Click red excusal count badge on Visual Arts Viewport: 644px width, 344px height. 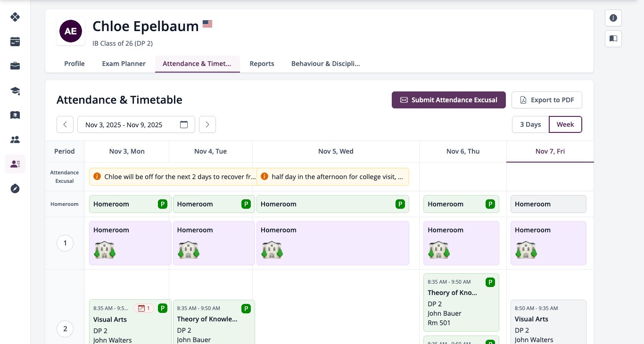pyautogui.click(x=144, y=308)
